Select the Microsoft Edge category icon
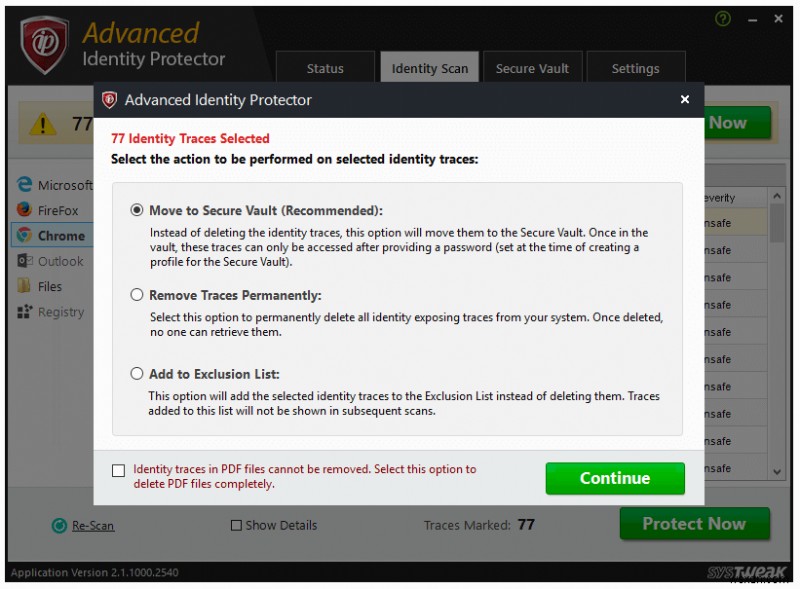 25,184
